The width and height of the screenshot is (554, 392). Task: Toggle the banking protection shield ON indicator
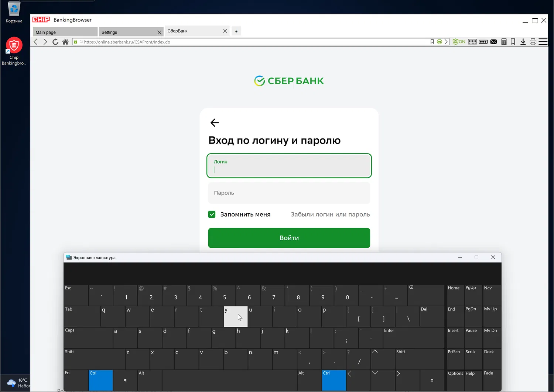459,42
